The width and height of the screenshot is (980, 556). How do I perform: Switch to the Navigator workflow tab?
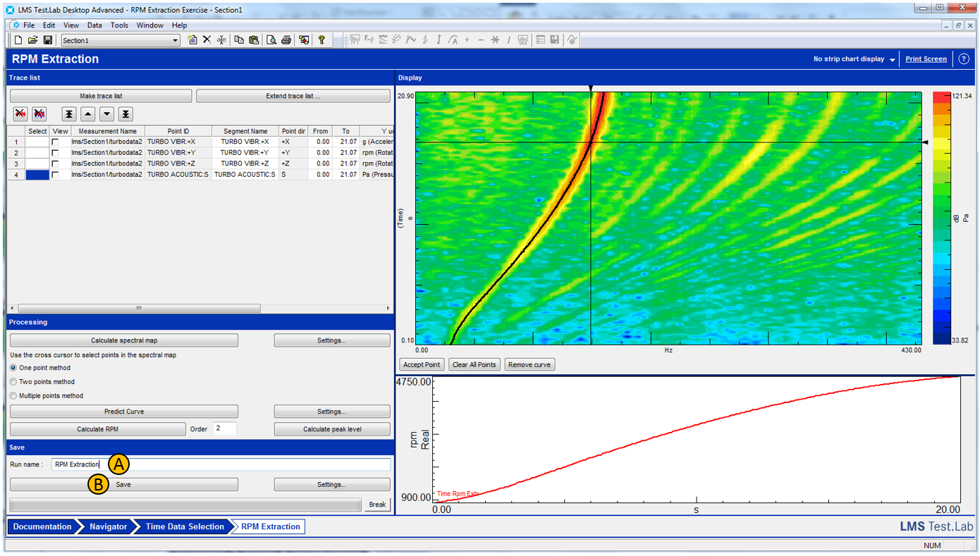(108, 526)
